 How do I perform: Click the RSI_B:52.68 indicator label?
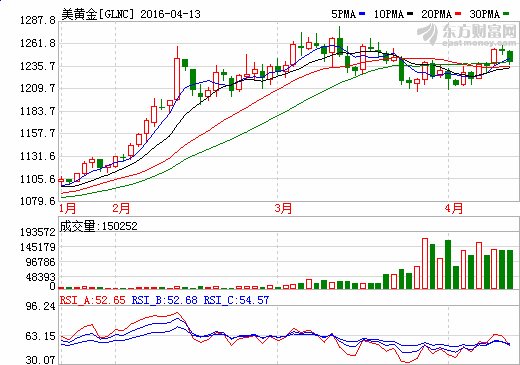(165, 300)
